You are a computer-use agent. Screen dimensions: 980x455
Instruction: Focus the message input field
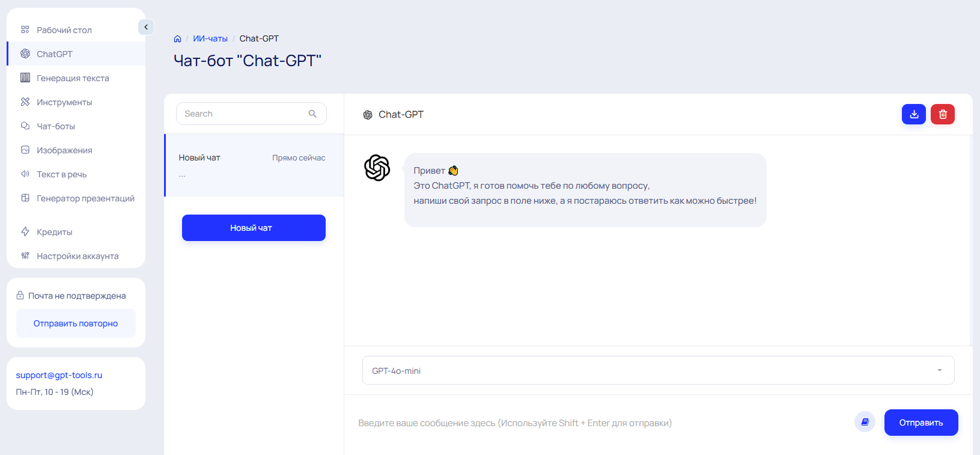601,423
